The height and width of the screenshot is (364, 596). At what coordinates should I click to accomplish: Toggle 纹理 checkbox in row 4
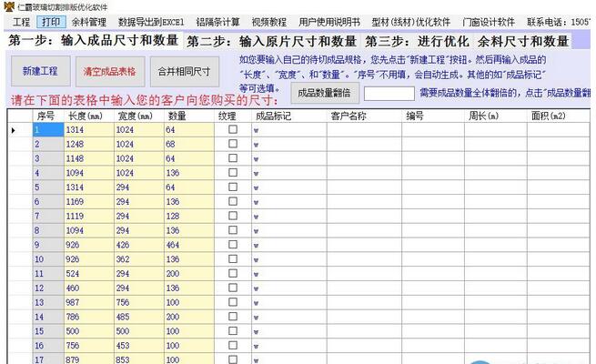click(x=233, y=173)
